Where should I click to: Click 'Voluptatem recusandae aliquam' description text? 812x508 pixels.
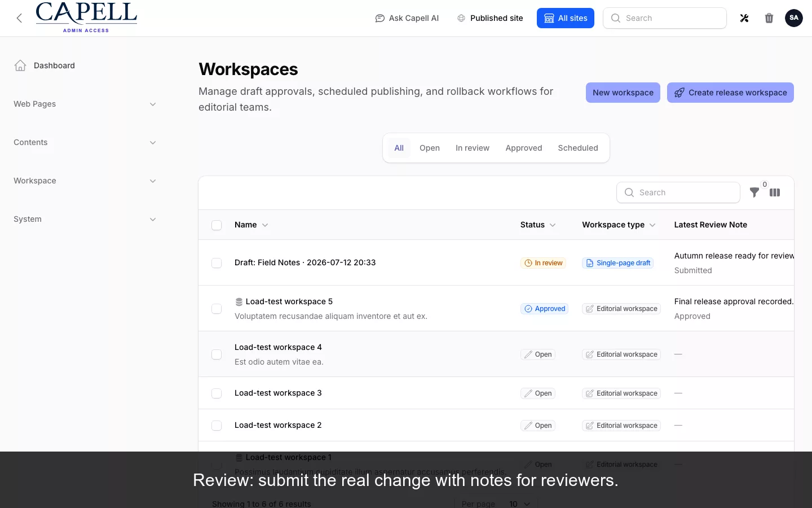[331, 316]
